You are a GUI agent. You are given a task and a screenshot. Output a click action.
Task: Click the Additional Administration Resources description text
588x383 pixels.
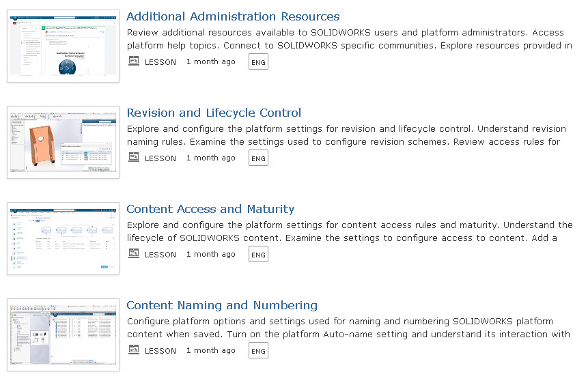coord(349,39)
